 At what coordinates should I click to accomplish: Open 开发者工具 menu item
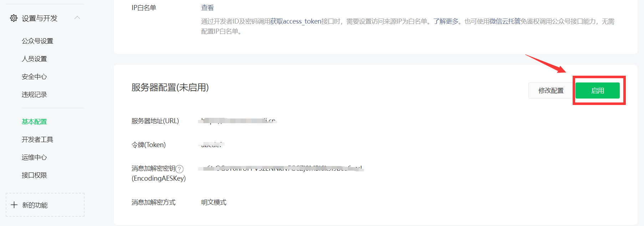coord(37,140)
